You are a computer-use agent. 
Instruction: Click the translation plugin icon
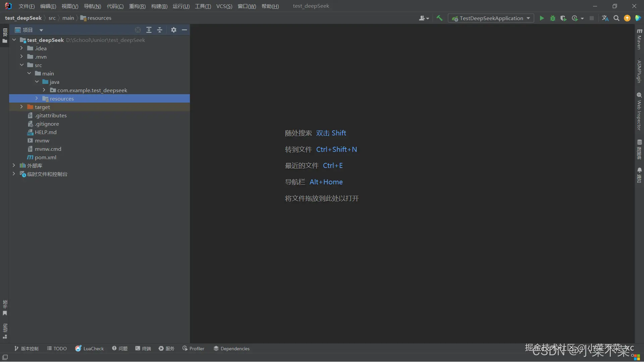pos(605,18)
